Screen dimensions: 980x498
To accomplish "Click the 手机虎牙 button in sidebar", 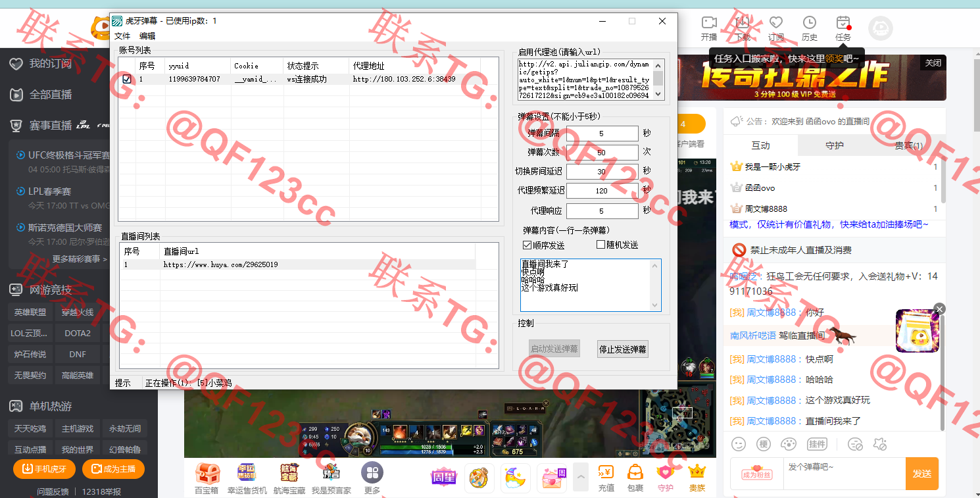I will [44, 469].
